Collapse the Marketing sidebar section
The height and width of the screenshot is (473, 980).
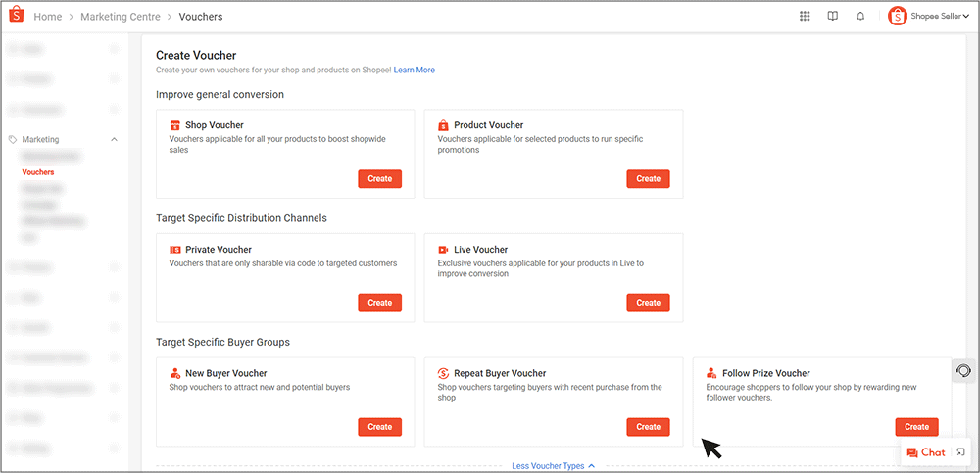(114, 139)
